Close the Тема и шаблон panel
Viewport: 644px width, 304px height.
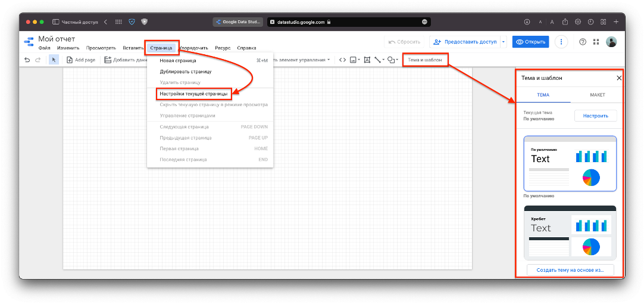pyautogui.click(x=619, y=78)
